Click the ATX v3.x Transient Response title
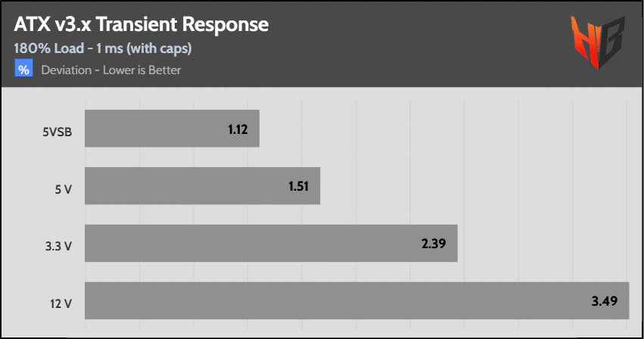This screenshot has height=339, width=644. [142, 25]
